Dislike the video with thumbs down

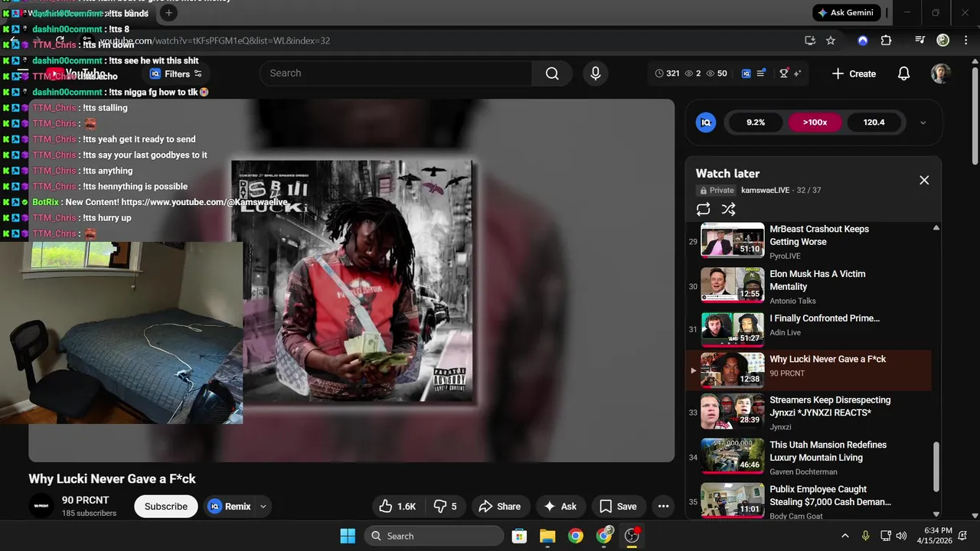coord(446,506)
